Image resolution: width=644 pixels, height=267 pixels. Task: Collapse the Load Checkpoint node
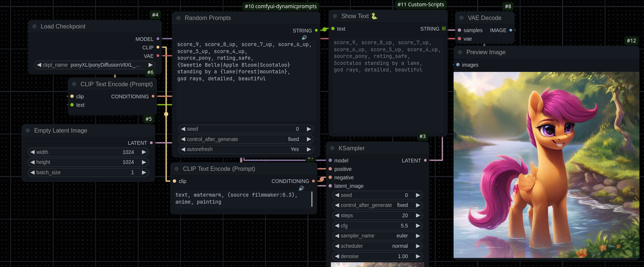pyautogui.click(x=34, y=26)
